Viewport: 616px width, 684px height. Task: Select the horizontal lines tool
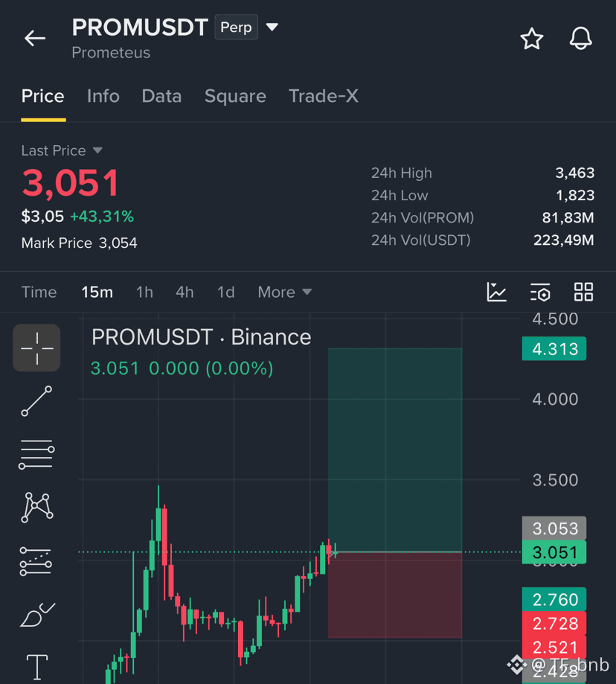(36, 454)
